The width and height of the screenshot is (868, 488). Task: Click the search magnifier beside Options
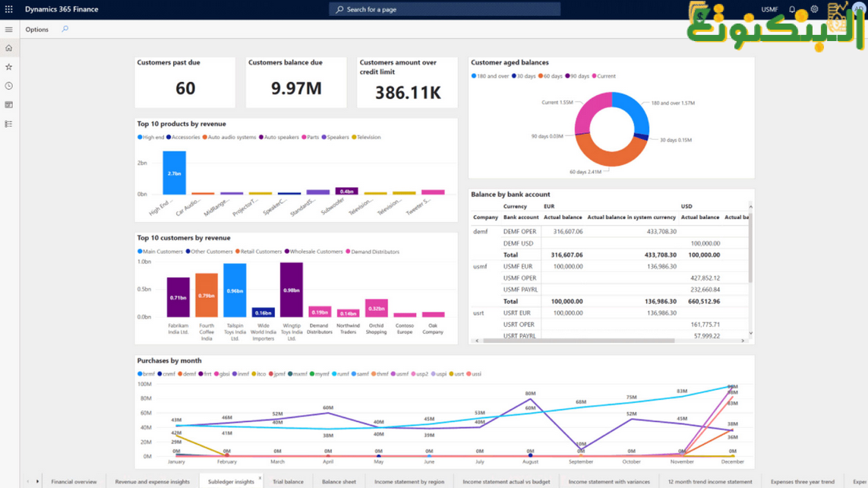pos(65,29)
